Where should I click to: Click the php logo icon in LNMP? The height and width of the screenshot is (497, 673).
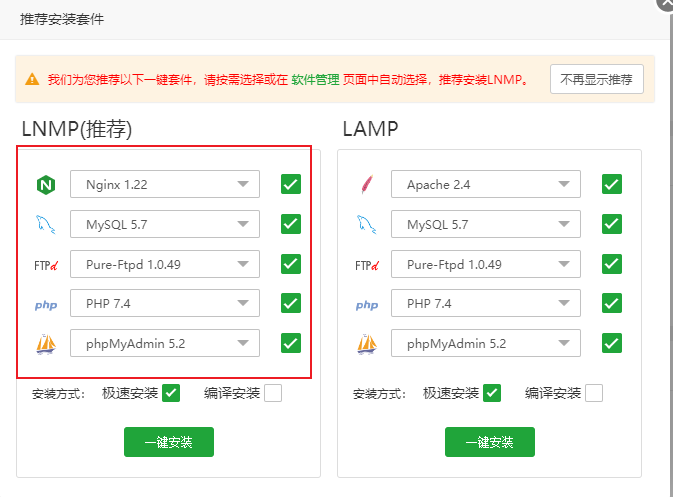46,305
